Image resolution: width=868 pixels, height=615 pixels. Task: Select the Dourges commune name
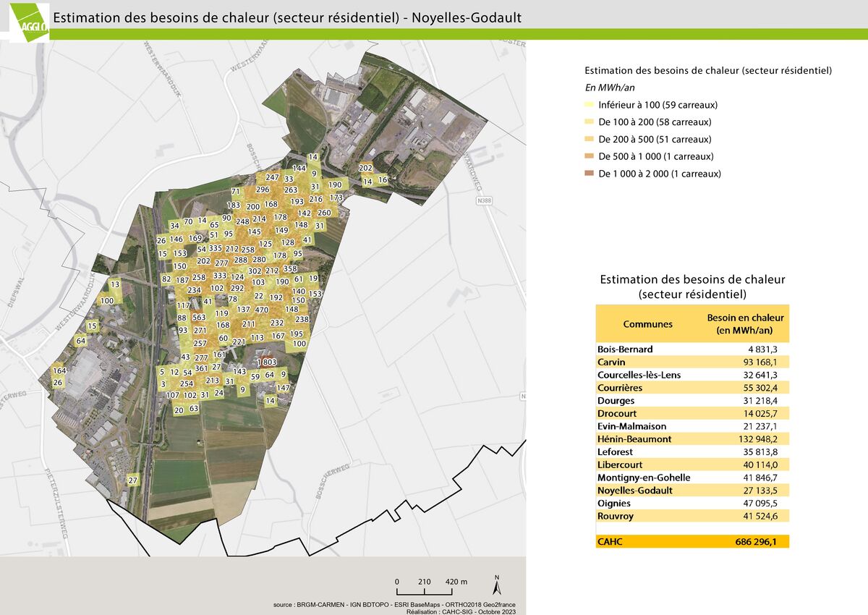point(616,401)
